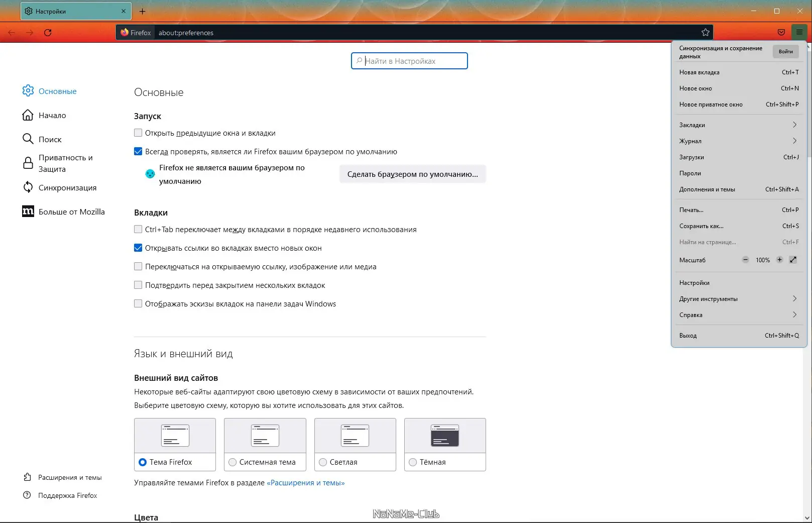Follow the «Расширения и темы» hyperlink
This screenshot has height=523, width=812.
[306, 483]
